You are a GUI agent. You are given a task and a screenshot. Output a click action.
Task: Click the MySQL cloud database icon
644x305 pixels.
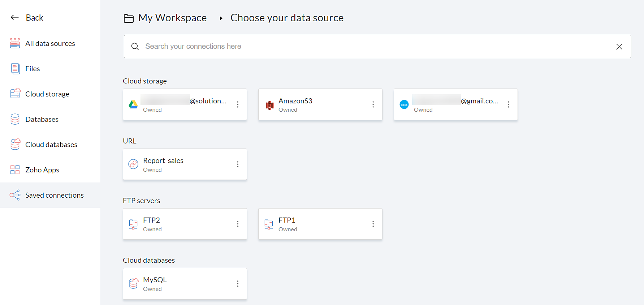point(133,284)
